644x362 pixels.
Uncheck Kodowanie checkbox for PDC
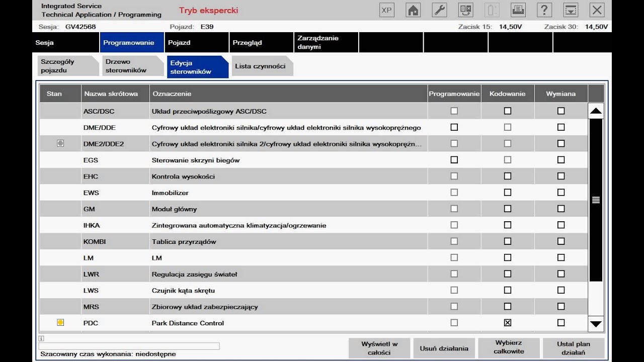(x=508, y=323)
